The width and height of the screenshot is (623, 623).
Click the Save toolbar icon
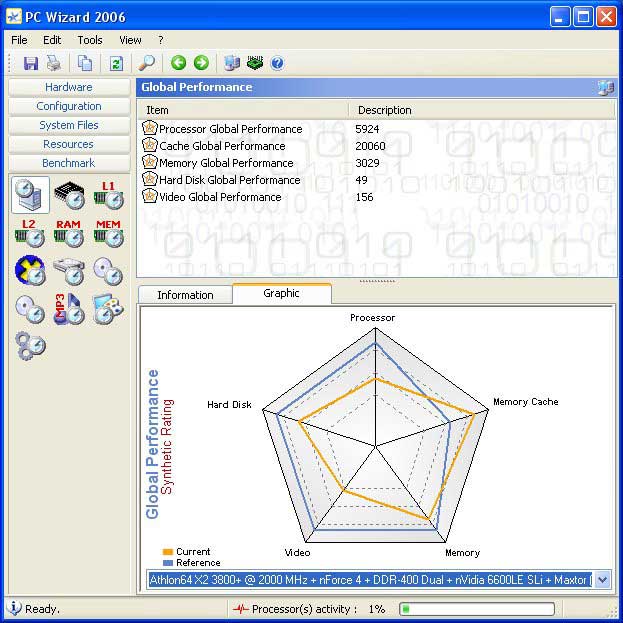[x=31, y=63]
